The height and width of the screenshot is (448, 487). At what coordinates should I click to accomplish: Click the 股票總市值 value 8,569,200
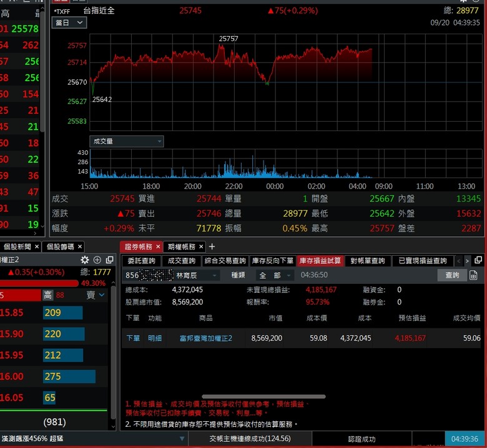pos(187,302)
